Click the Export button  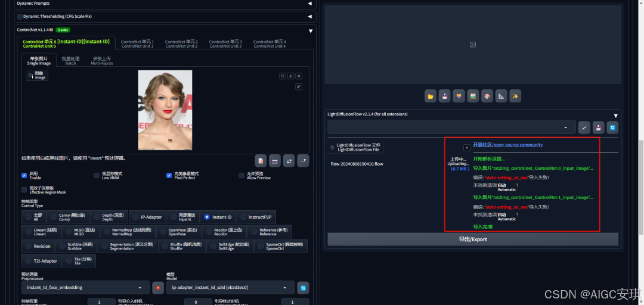[x=473, y=239]
